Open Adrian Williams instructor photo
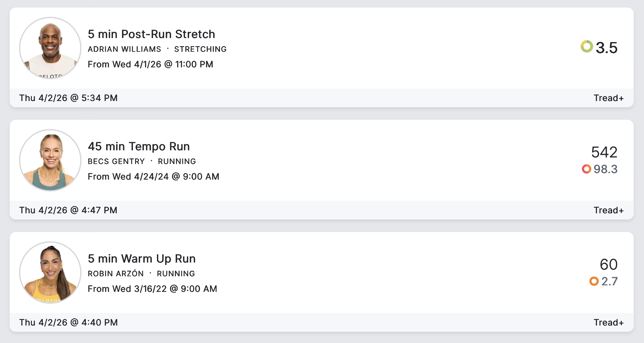 coord(50,48)
